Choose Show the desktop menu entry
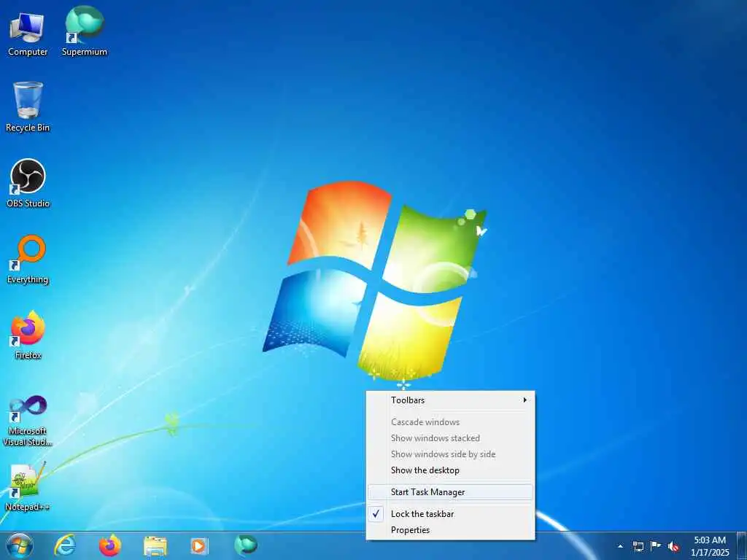Viewport: 747px width, 560px height. click(x=450, y=470)
